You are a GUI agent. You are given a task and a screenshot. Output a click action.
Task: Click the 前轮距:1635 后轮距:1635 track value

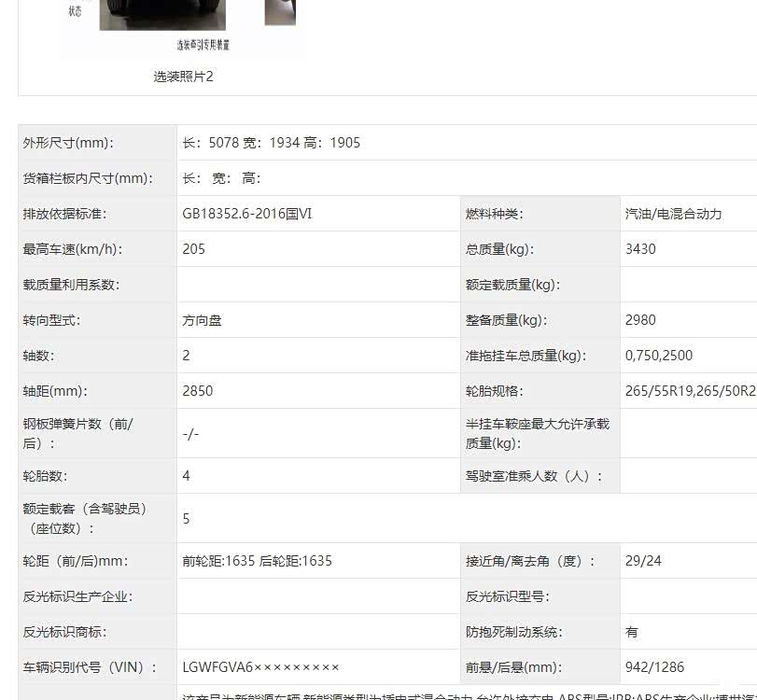(257, 561)
